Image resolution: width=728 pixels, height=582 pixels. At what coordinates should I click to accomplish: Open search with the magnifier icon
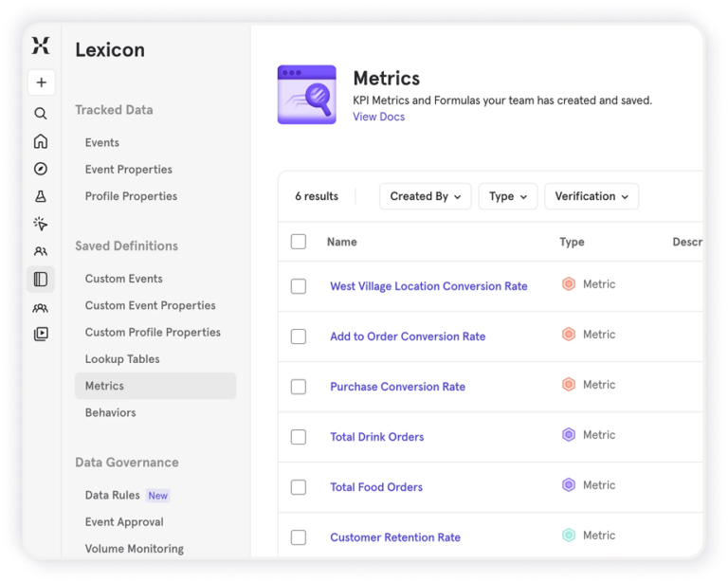point(41,113)
